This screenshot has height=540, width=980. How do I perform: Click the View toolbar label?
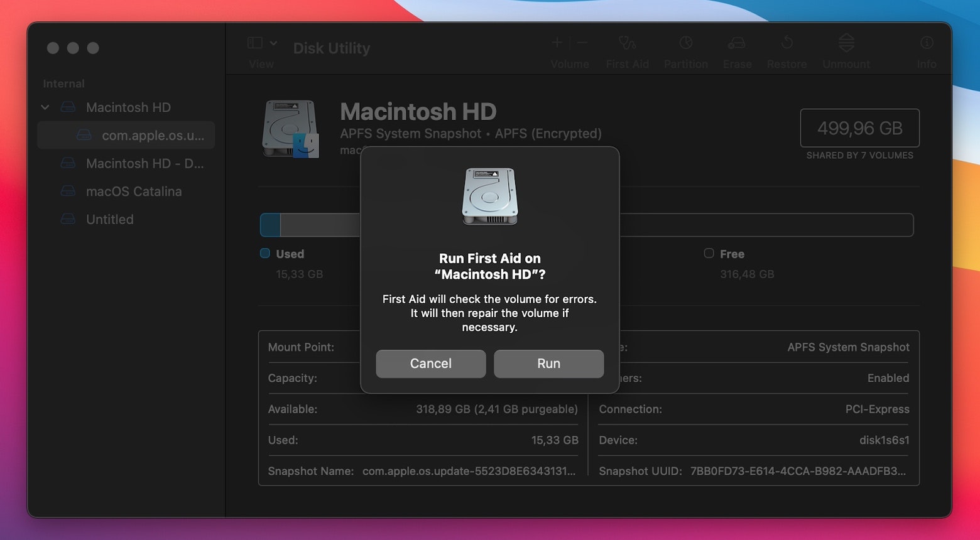click(x=261, y=64)
